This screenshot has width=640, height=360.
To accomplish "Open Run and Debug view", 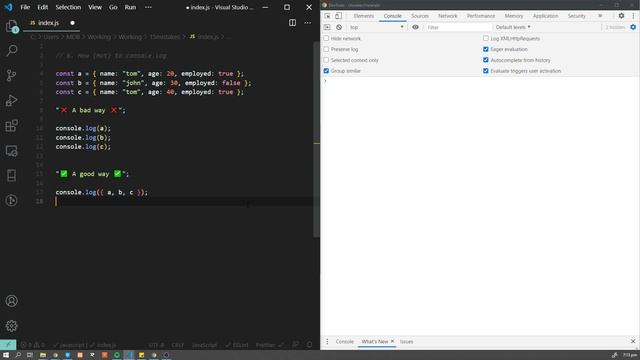I will coord(12,100).
